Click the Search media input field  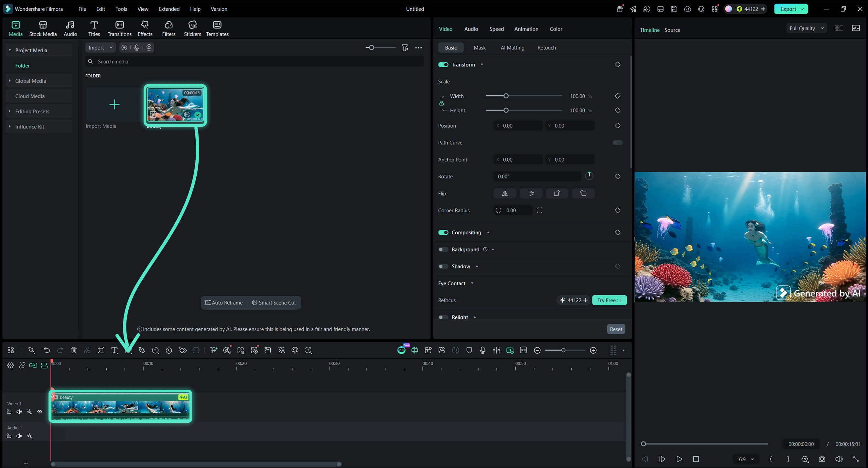[255, 62]
